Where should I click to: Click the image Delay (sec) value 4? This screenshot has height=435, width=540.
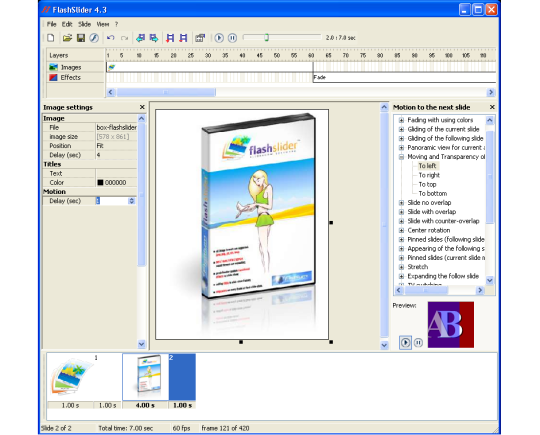click(116, 155)
